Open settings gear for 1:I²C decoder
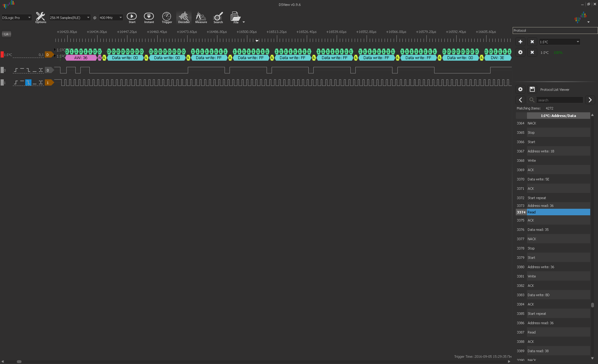This screenshot has width=598, height=364. (x=520, y=52)
